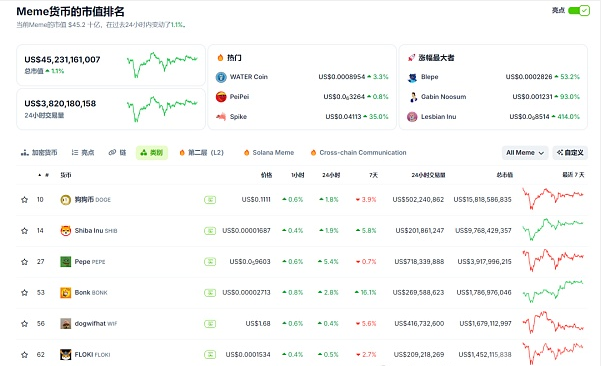Click the Bonk coin logo

point(66,293)
